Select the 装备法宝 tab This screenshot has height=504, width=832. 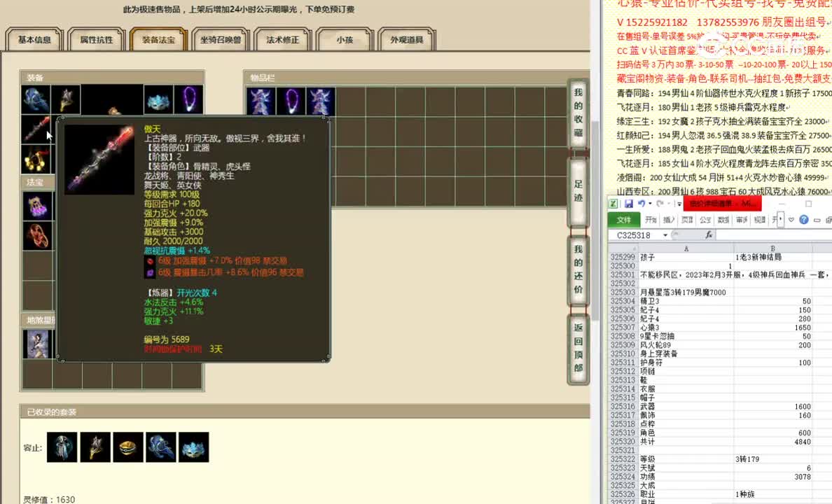pyautogui.click(x=158, y=39)
